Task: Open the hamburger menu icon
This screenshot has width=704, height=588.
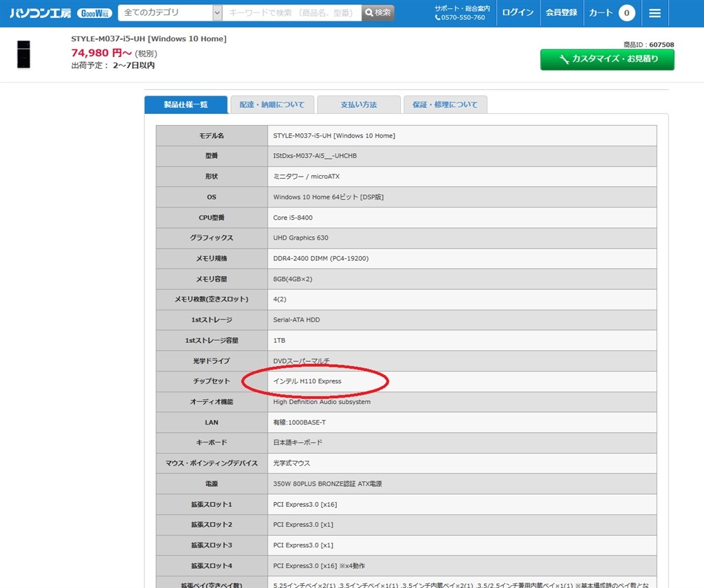Action: [654, 13]
